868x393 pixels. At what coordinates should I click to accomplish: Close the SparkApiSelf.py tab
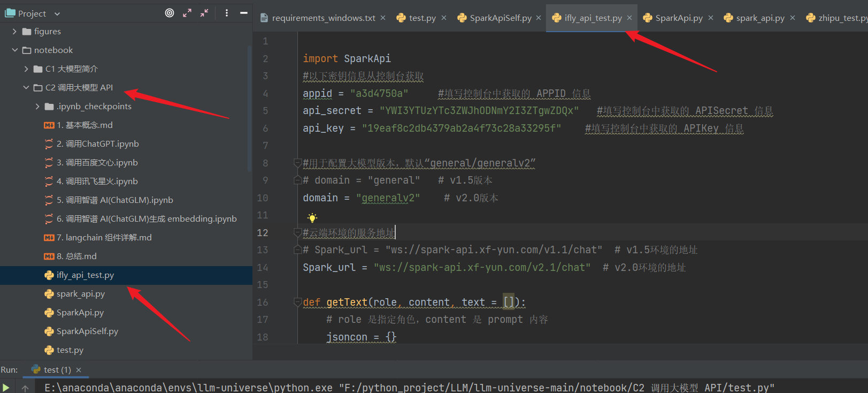[539, 18]
